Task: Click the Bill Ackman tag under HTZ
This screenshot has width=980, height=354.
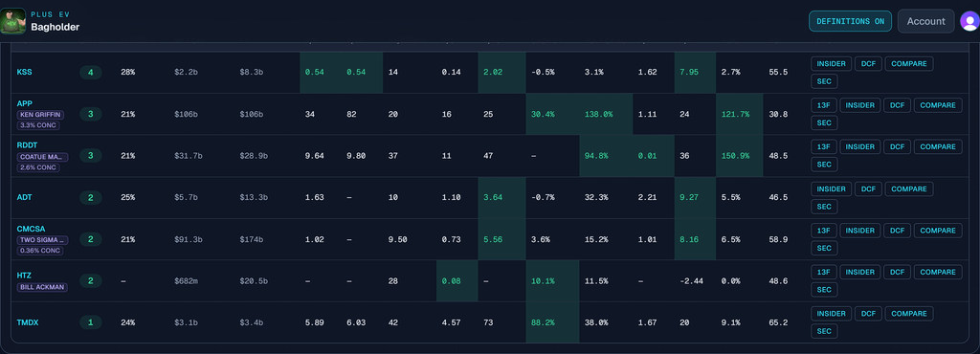Action: [41, 287]
